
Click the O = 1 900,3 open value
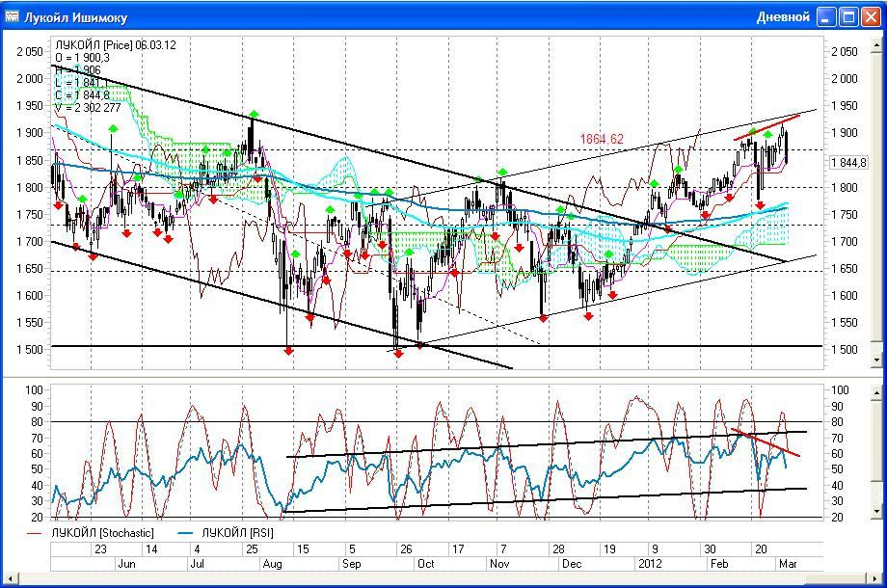(83, 58)
